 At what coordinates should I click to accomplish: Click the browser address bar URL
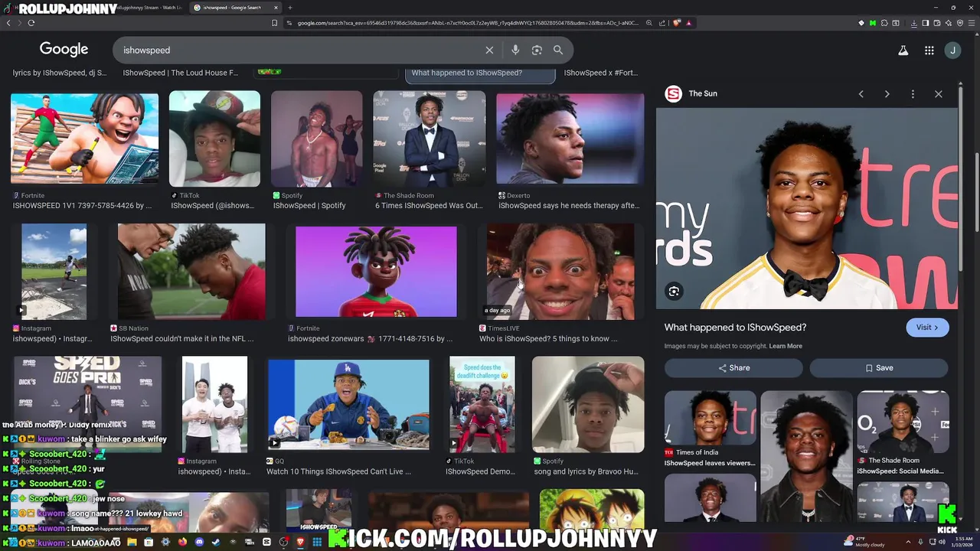tap(467, 23)
